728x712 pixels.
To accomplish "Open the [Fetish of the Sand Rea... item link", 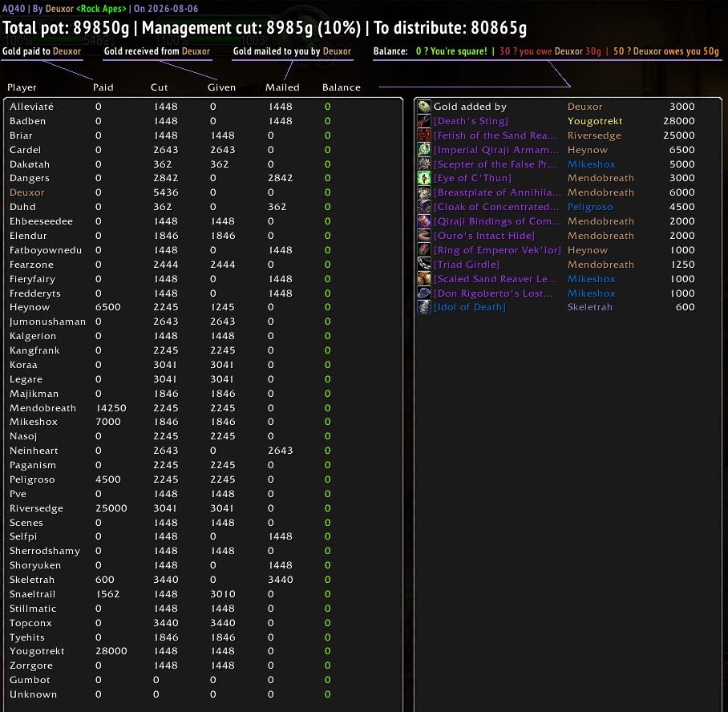I will tap(495, 136).
